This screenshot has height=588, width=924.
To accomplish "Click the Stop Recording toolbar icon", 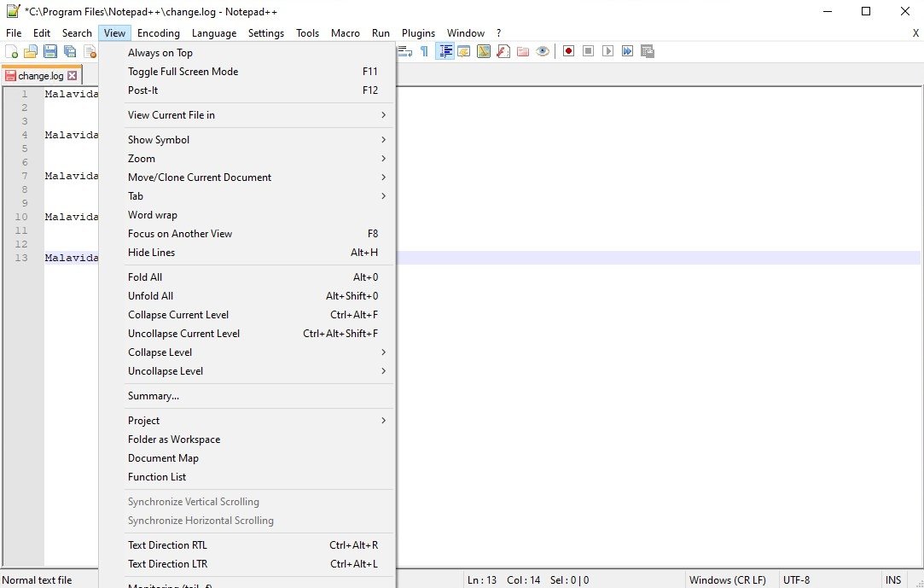I will pyautogui.click(x=588, y=52).
